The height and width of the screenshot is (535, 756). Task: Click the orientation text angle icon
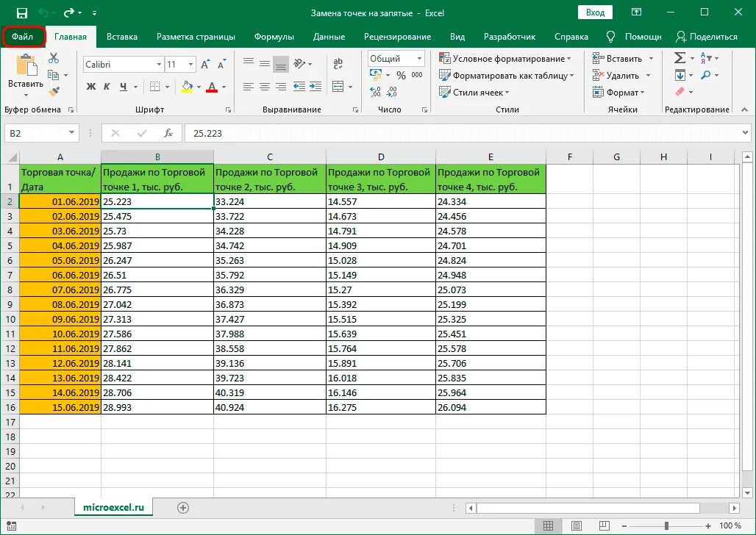coord(299,63)
